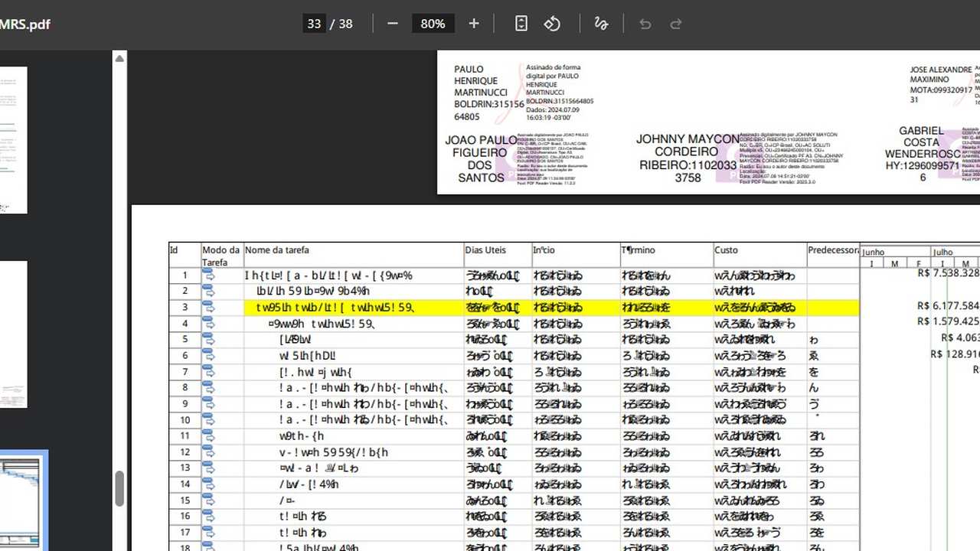
Task: Click the 'Dias Uteis' column header
Action: (485, 250)
